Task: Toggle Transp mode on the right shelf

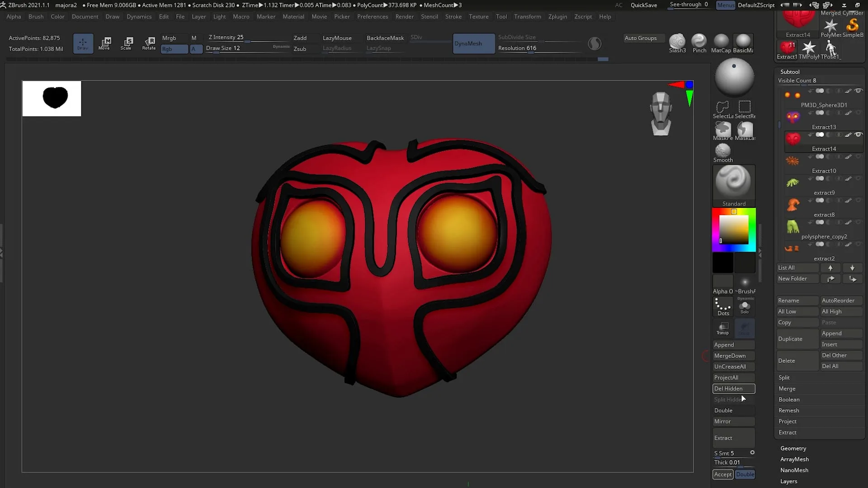Action: click(x=722, y=328)
